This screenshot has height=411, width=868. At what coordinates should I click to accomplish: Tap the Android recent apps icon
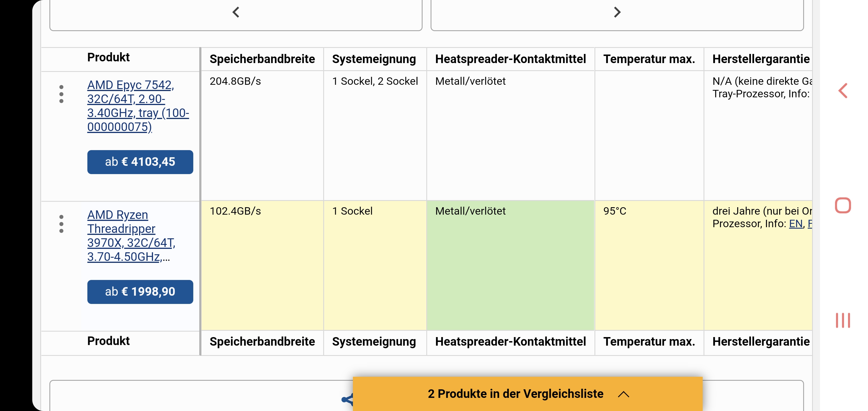click(843, 320)
